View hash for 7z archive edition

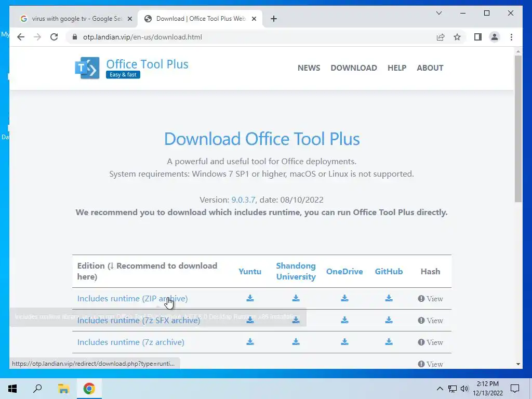[431, 342]
